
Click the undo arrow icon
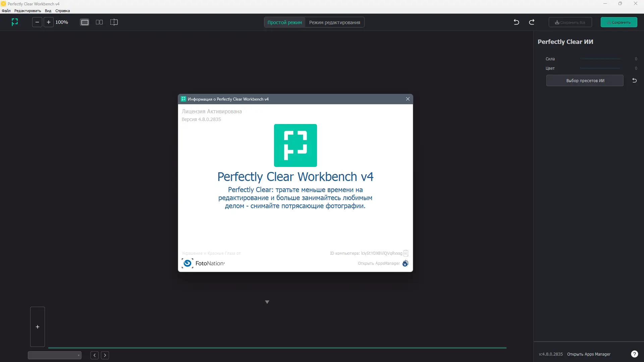517,22
